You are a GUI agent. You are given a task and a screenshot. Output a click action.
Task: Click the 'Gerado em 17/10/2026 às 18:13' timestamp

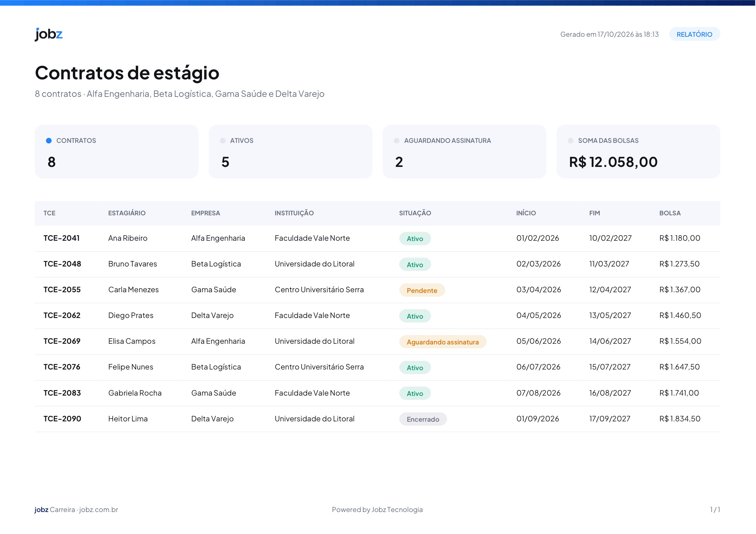[x=609, y=34]
